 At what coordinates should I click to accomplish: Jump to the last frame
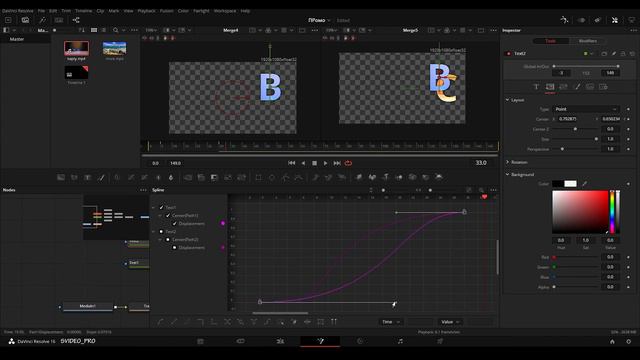point(337,163)
